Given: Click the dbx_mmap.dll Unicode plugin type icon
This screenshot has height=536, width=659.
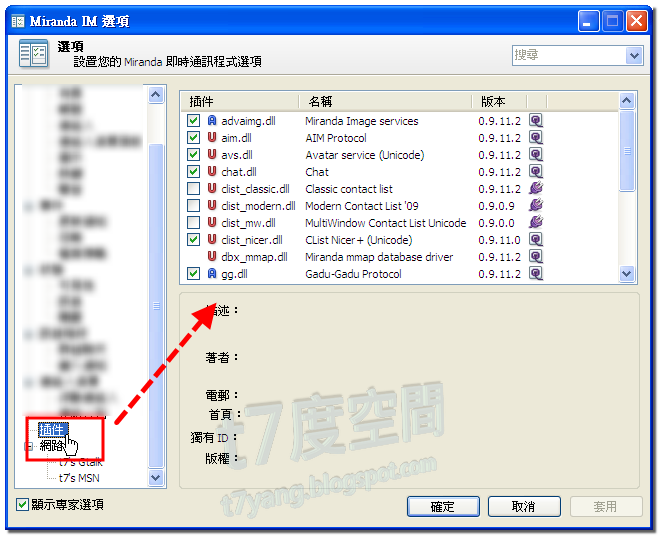Looking at the screenshot, I should [x=212, y=256].
